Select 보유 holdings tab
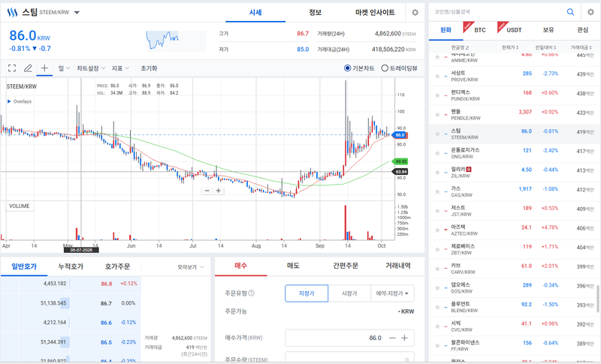Screen dimensions: 601x364 click(548, 30)
